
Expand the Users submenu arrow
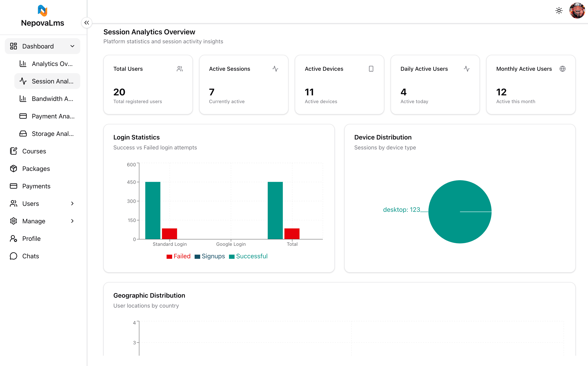click(x=72, y=204)
